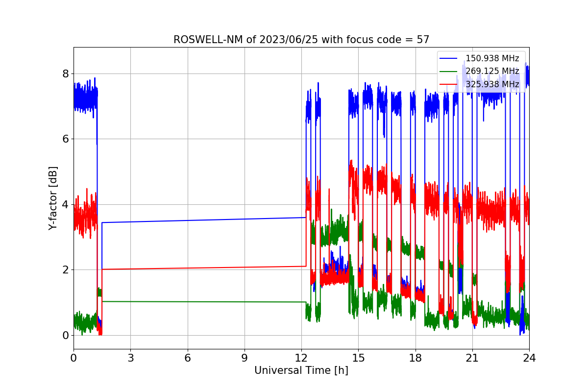Image resolution: width=588 pixels, height=392 pixels.
Task: Click x-axis tick label 24
Action: pos(529,358)
